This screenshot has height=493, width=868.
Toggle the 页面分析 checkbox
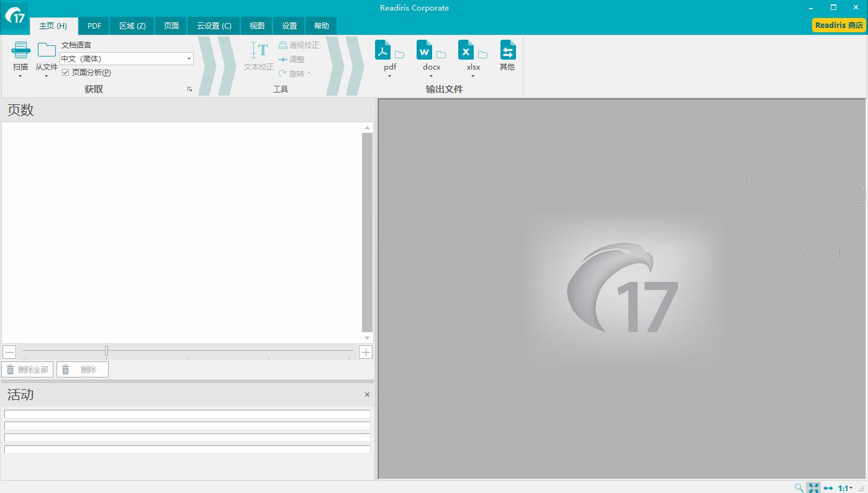pos(66,73)
